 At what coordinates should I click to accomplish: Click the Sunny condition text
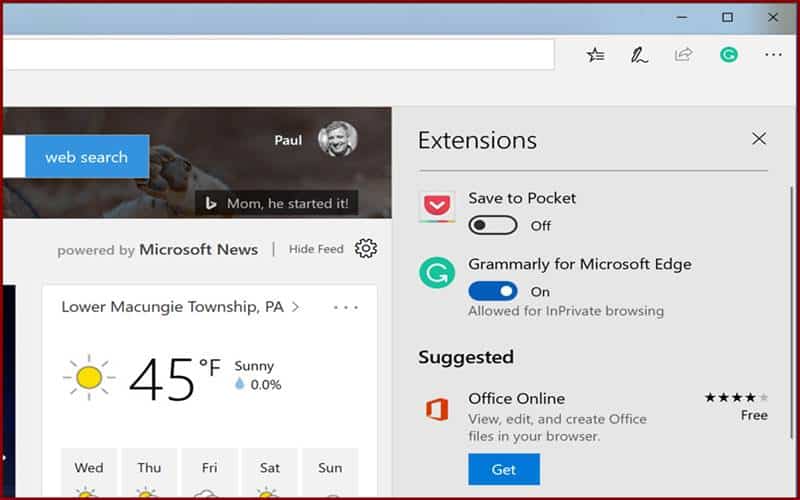(x=254, y=366)
